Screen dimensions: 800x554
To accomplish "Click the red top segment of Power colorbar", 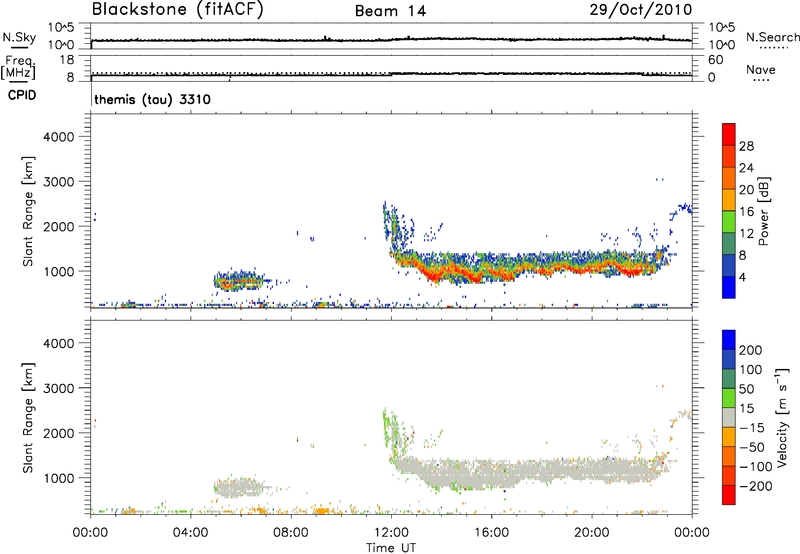I will point(729,134).
